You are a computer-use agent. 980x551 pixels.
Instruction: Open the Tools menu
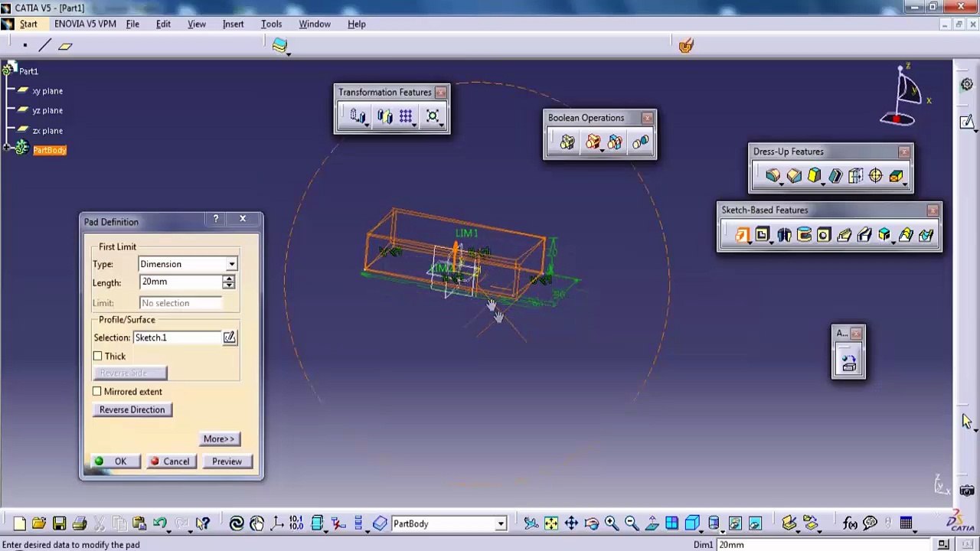tap(271, 24)
